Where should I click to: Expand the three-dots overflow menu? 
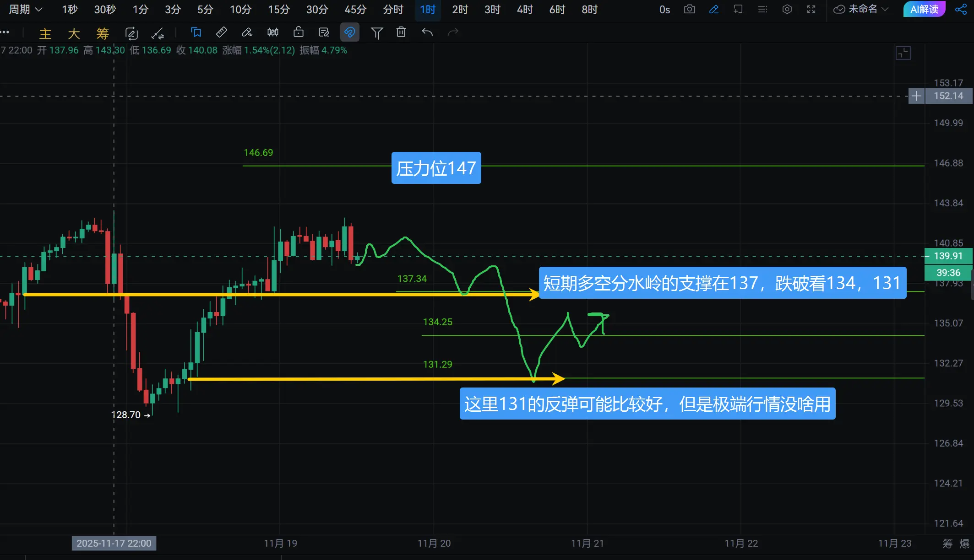(x=5, y=32)
